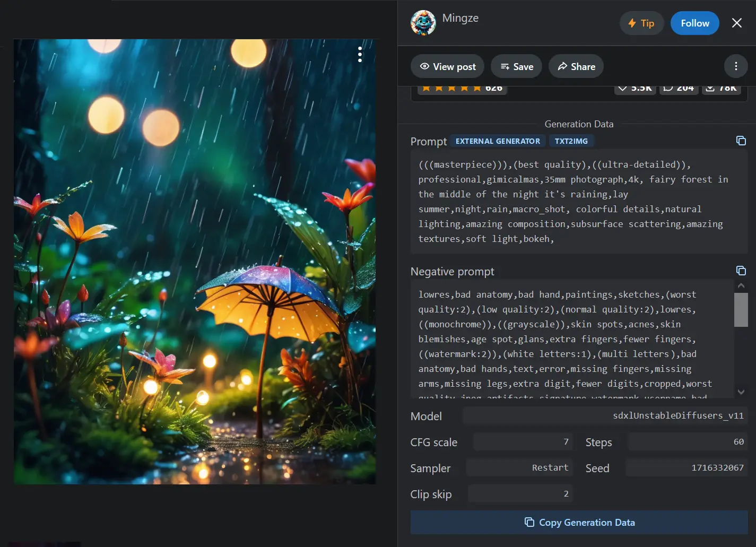Click the Mingze user avatar
756x547 pixels.
[x=423, y=23]
